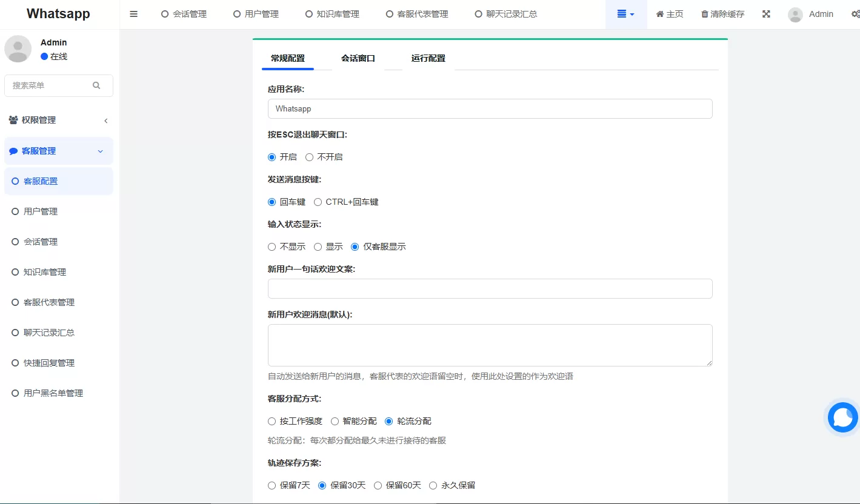The image size is (860, 504).
Task: Click the Whatsapp logo title
Action: pos(59,14)
